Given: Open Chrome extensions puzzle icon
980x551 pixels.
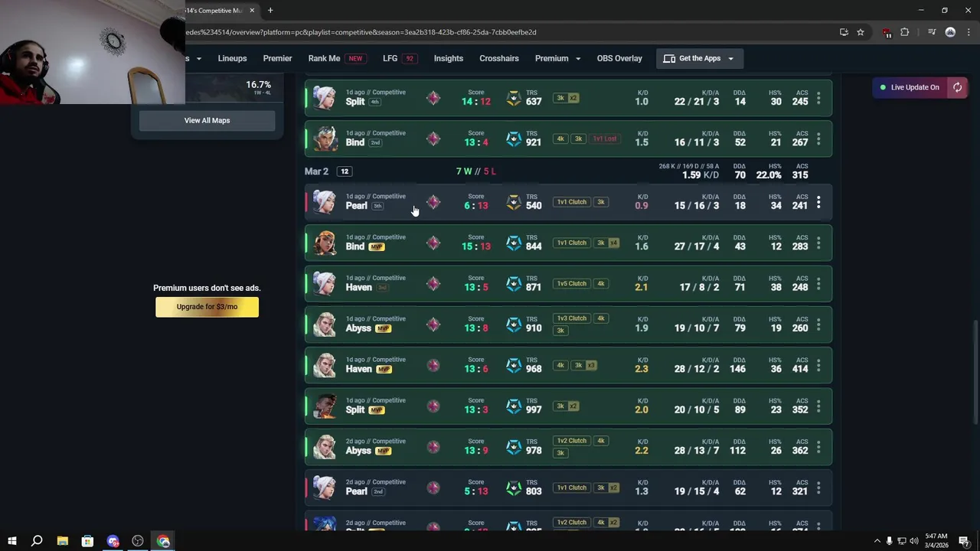Looking at the screenshot, I should click(905, 32).
